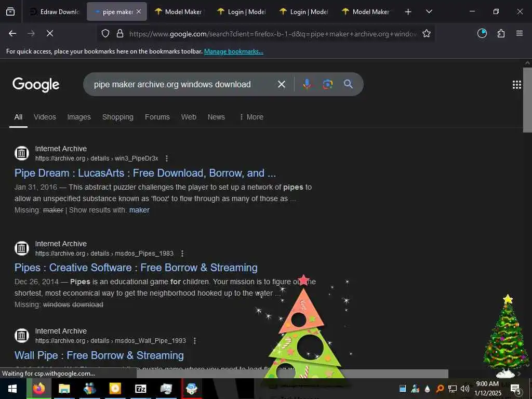This screenshot has width=532, height=399.
Task: Click the site security padlock icon
Action: click(120, 33)
